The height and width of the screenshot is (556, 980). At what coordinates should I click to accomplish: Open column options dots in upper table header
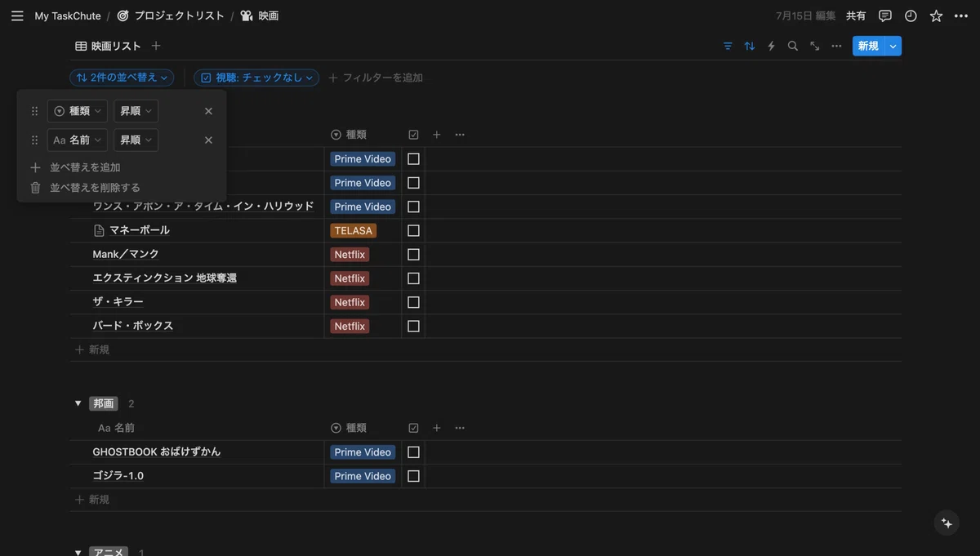[460, 135]
